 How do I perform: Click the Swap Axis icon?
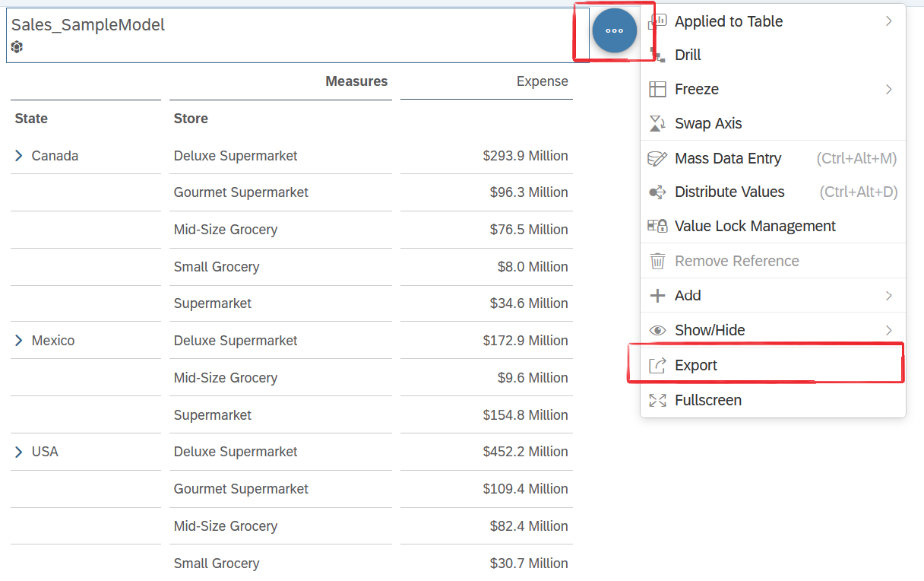coord(658,123)
